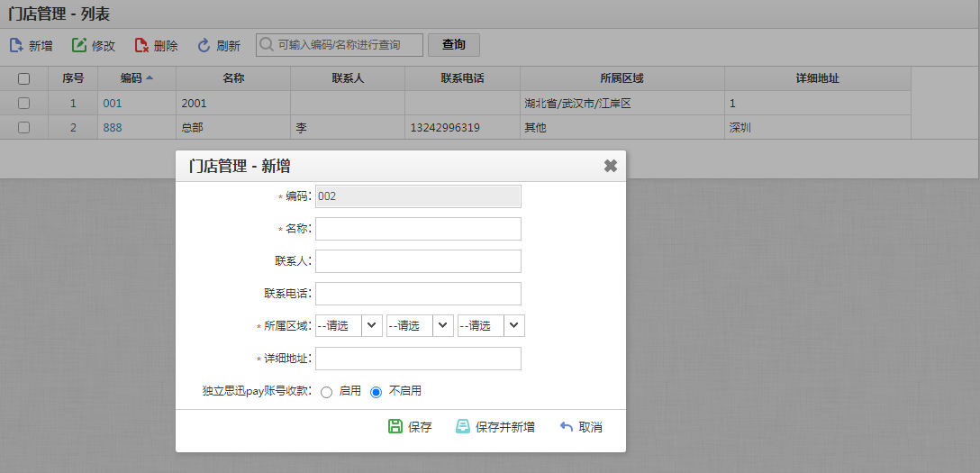Click the address cell 深圳
980x473 pixels.
point(818,127)
